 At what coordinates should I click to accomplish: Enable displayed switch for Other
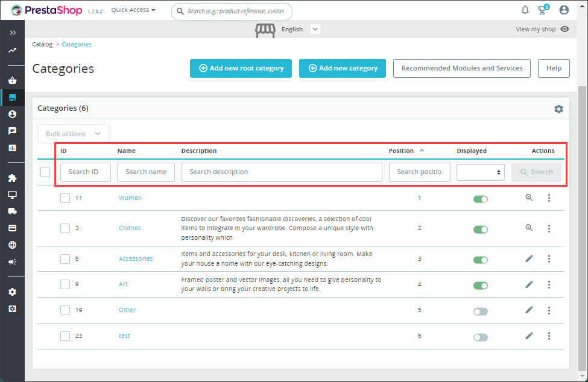click(x=481, y=312)
